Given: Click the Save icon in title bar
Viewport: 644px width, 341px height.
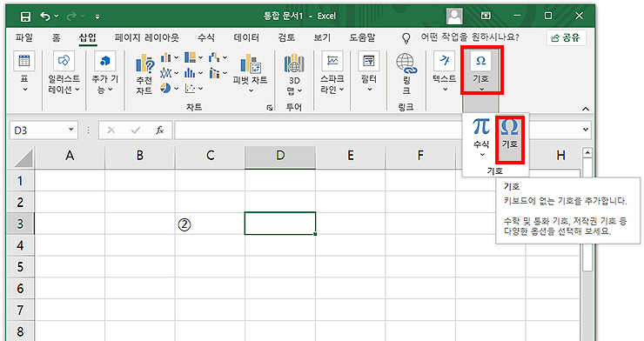Looking at the screenshot, I should (25, 17).
